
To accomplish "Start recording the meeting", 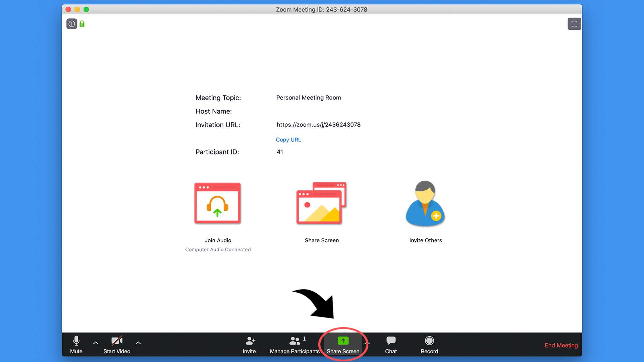I will tap(429, 345).
